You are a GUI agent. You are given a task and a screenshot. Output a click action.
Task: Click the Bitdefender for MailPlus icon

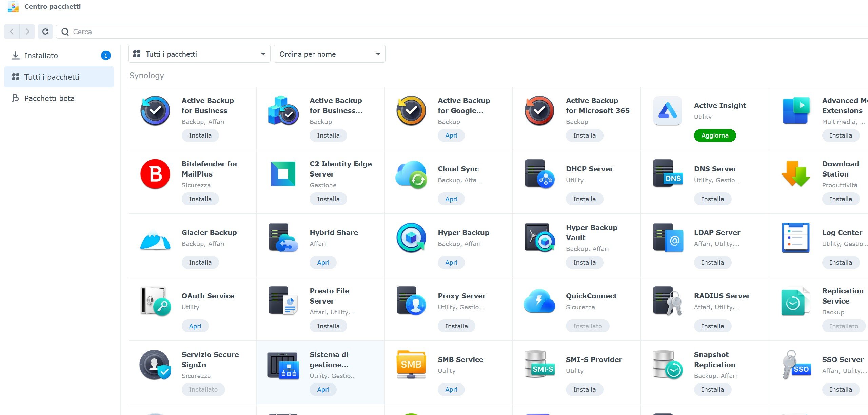tap(155, 174)
